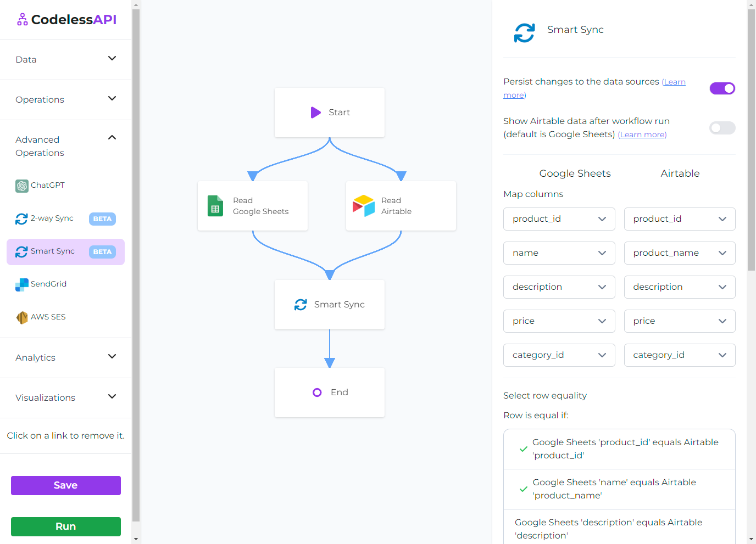Viewport: 756px width, 544px height.
Task: Click the End node circle icon
Action: point(317,392)
